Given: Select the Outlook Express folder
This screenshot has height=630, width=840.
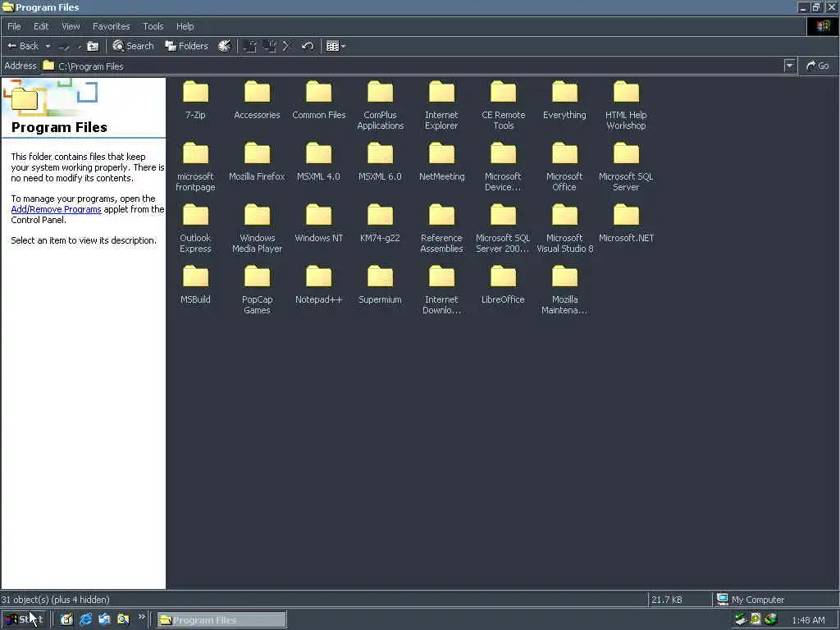Looking at the screenshot, I should 195,228.
